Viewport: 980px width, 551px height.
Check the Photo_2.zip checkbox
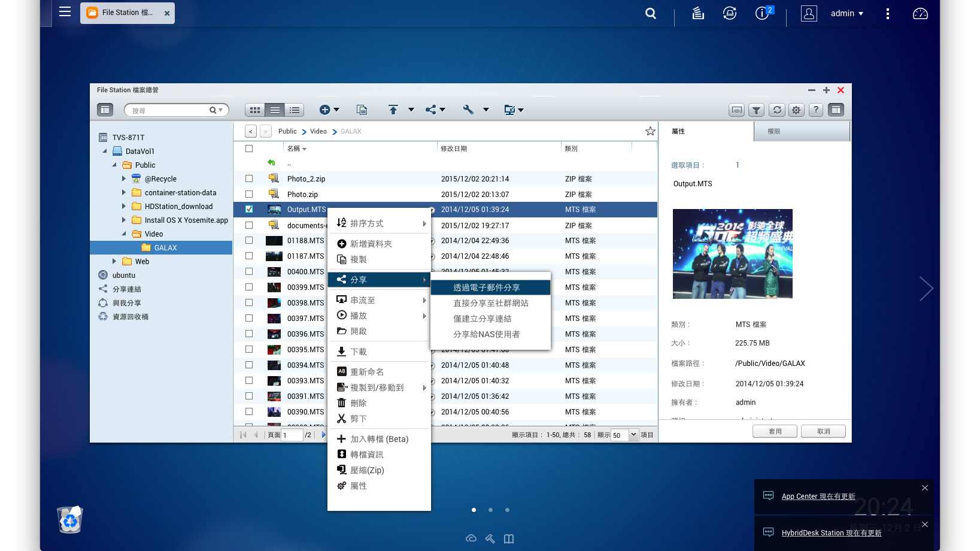click(249, 178)
